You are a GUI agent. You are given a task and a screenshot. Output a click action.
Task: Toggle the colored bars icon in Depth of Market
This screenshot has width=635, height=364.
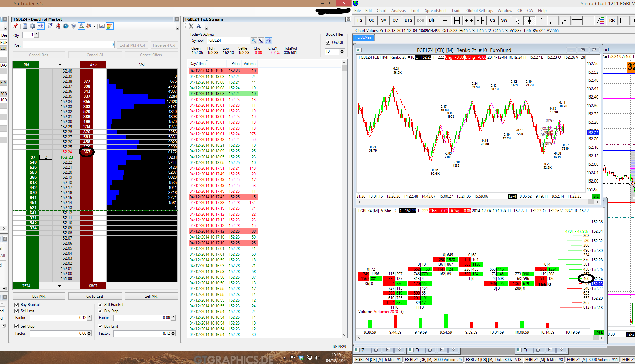tap(110, 26)
